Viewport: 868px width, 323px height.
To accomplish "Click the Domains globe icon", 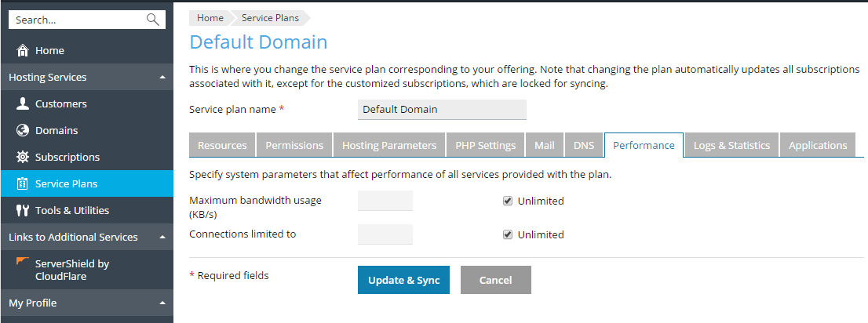I will tap(23, 131).
